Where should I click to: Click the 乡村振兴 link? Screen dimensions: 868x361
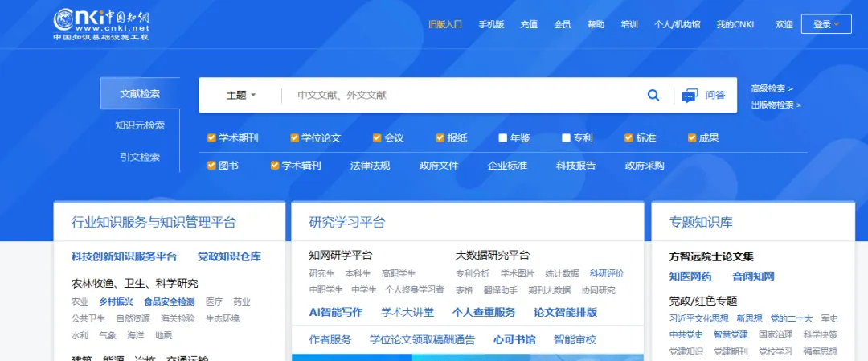coord(117,302)
